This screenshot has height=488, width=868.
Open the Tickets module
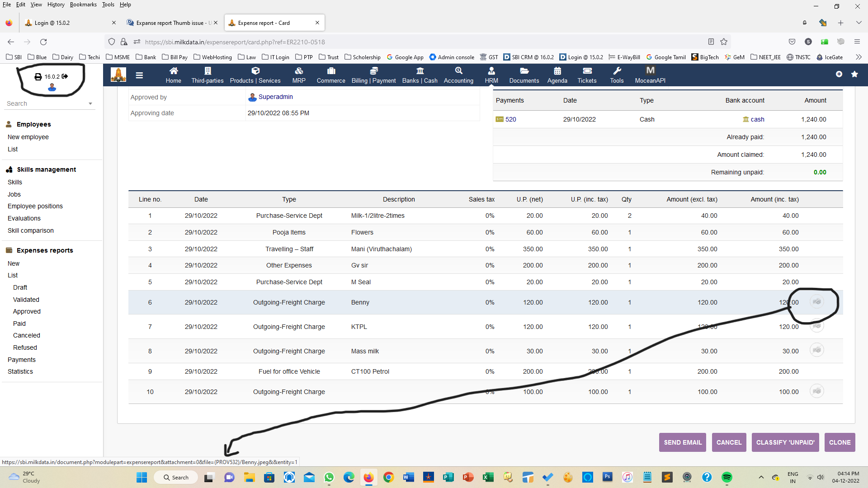coord(587,75)
